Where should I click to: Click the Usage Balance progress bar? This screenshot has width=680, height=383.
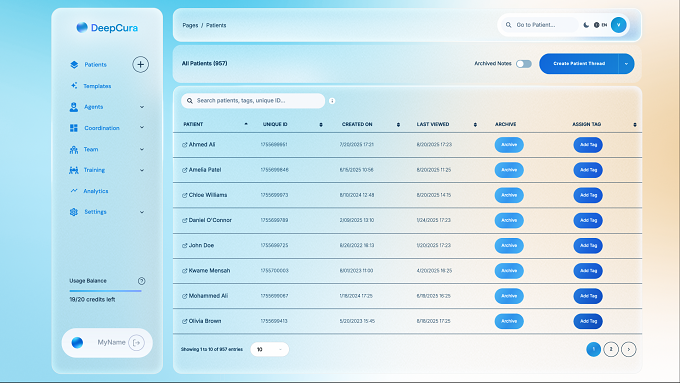(x=105, y=291)
